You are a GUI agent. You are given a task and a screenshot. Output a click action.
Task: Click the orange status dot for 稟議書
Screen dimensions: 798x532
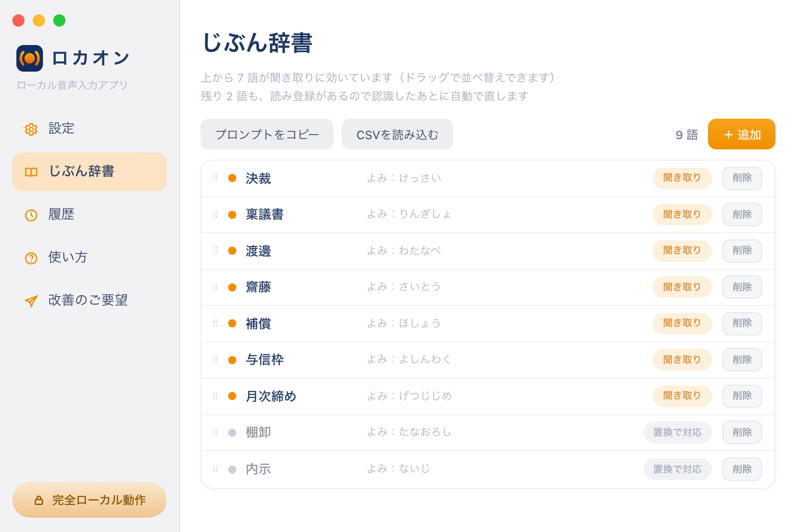click(232, 215)
